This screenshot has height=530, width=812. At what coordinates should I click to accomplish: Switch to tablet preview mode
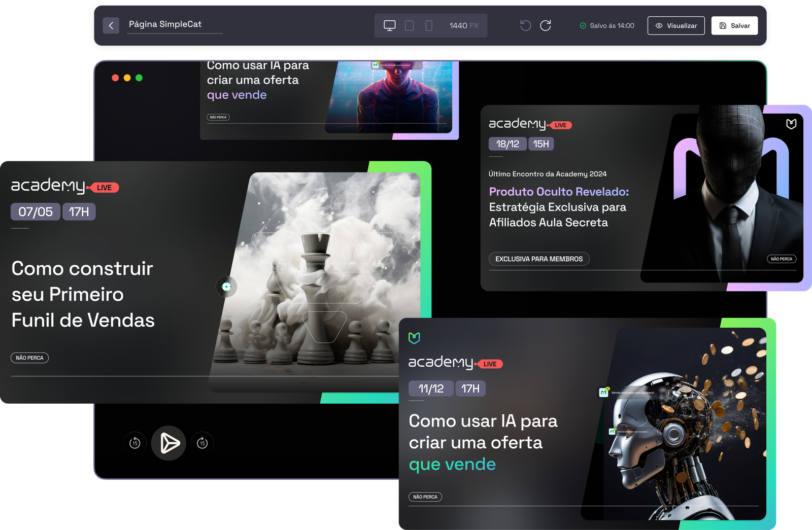point(409,25)
